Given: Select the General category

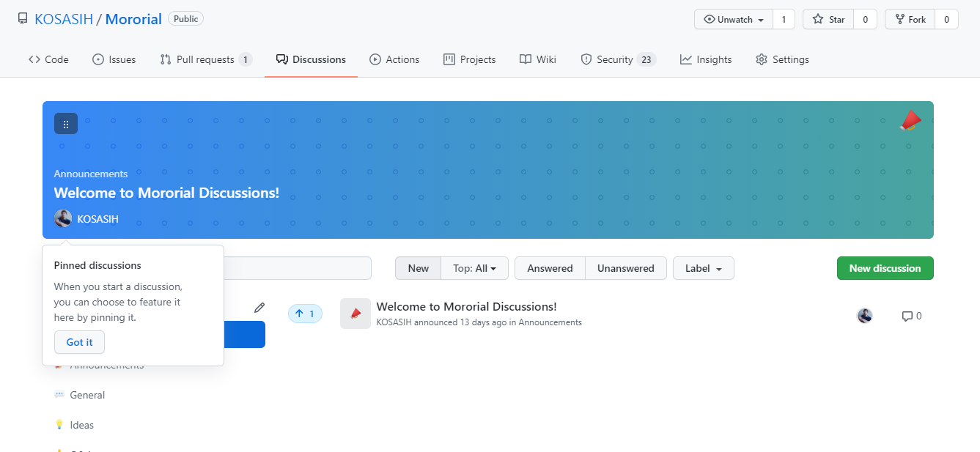Looking at the screenshot, I should pos(87,395).
